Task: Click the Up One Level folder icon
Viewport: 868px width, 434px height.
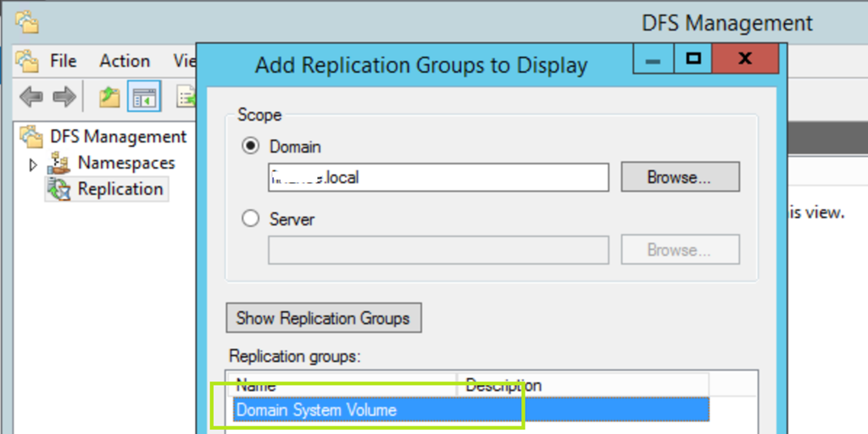Action: pyautogui.click(x=109, y=97)
